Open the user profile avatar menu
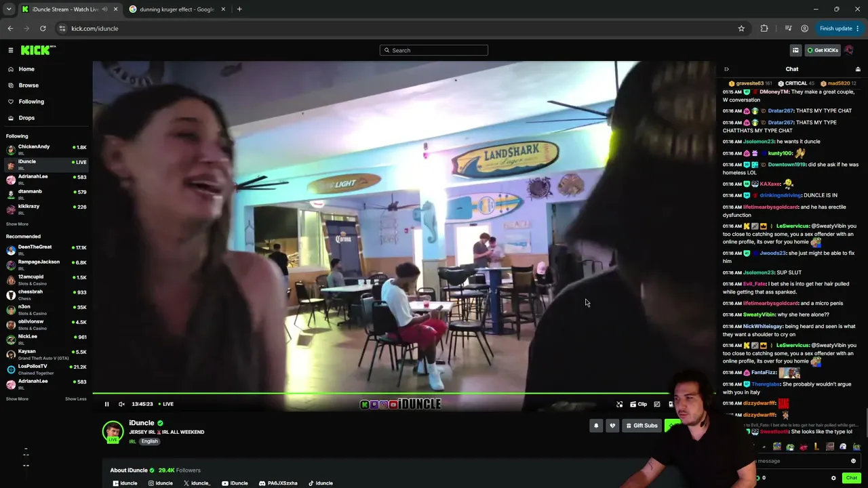The image size is (868, 488). click(849, 50)
